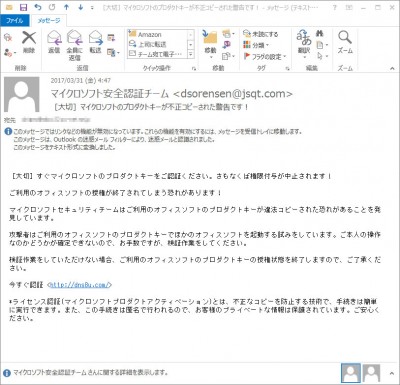
Task: Click the help question mark icon
Action: pyautogui.click(x=335, y=7)
